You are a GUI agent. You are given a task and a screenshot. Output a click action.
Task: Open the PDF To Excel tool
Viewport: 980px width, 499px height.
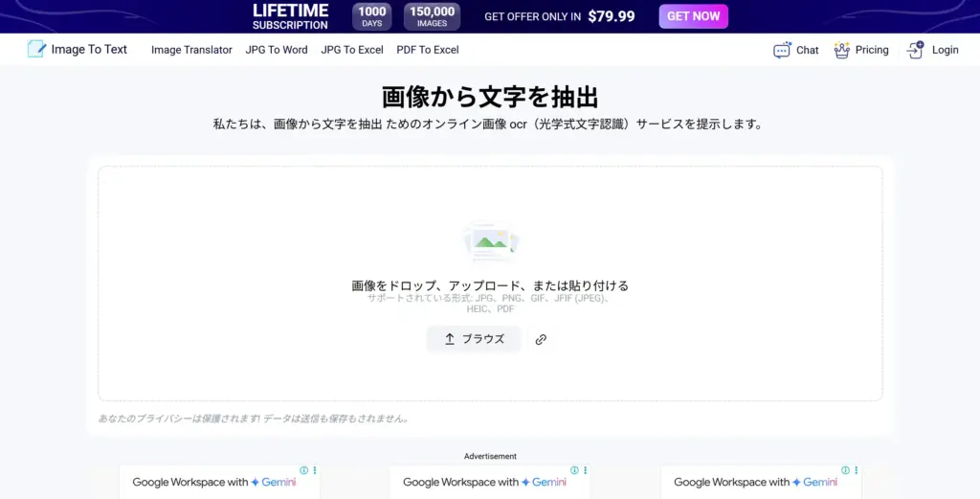[428, 50]
